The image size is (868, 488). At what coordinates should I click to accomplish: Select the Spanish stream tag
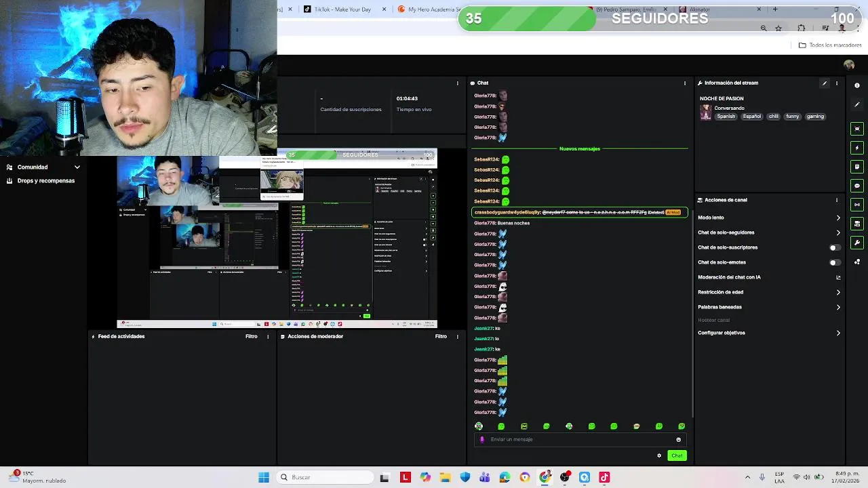[726, 117]
